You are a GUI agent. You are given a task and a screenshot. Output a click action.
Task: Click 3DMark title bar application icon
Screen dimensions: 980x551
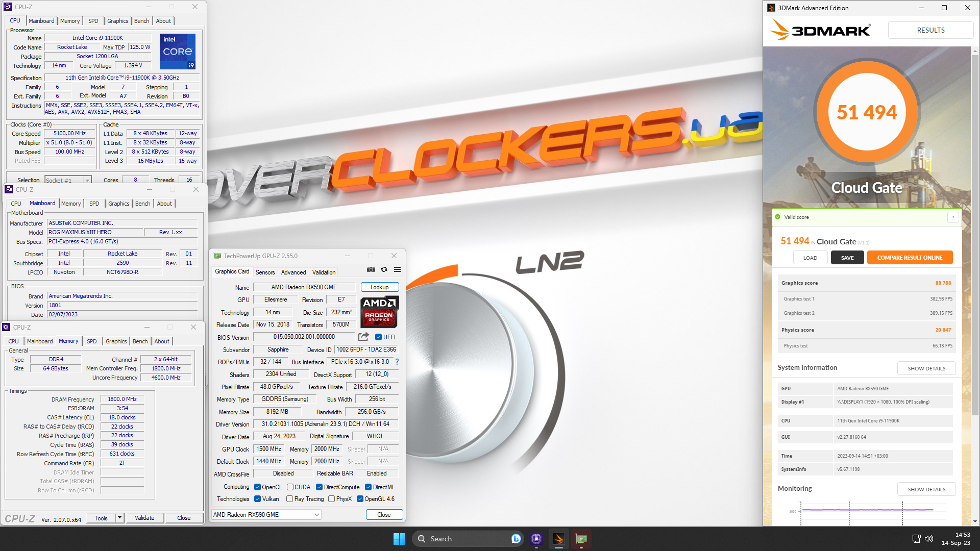pyautogui.click(x=771, y=8)
